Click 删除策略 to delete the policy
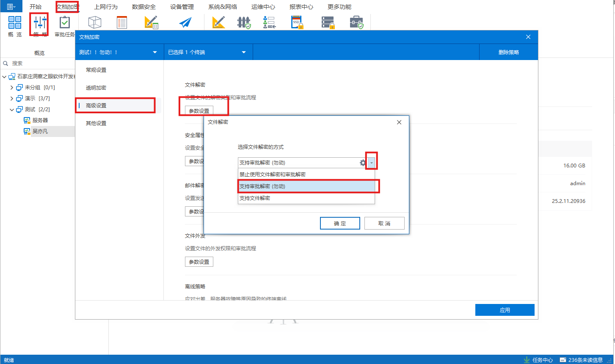 pos(508,52)
